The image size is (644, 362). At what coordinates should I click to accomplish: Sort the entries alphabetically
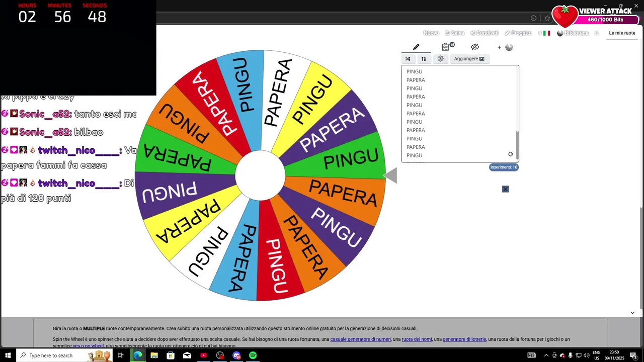coord(424,59)
